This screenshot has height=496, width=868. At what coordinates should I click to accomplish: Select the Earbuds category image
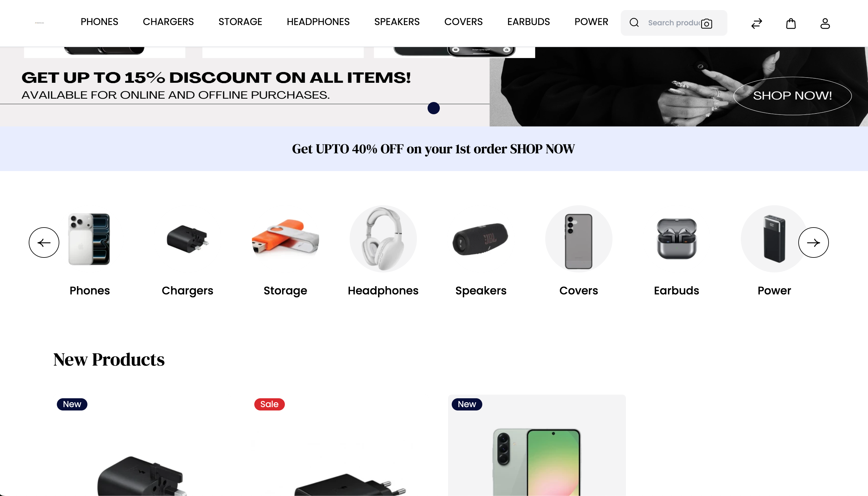pyautogui.click(x=676, y=239)
